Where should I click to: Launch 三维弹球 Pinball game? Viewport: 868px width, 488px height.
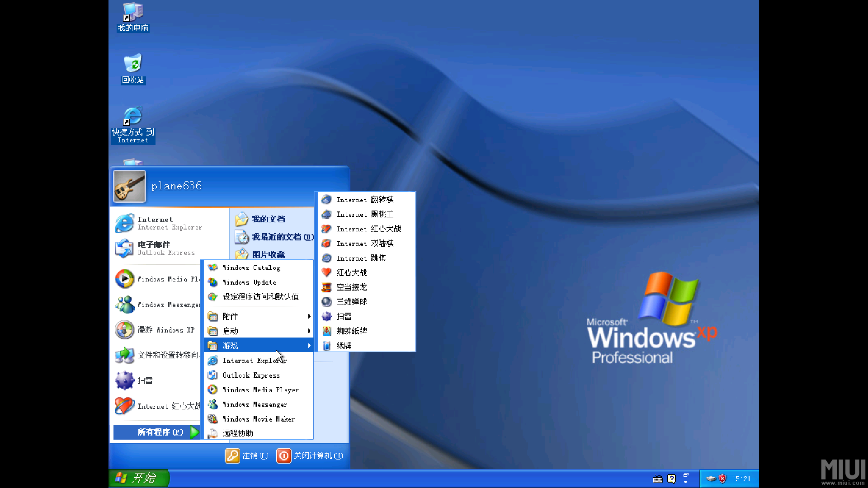[x=366, y=301]
